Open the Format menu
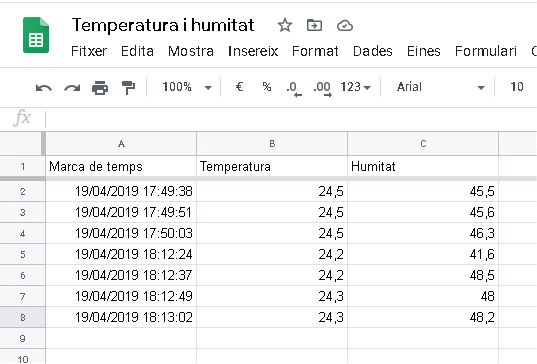 point(315,51)
